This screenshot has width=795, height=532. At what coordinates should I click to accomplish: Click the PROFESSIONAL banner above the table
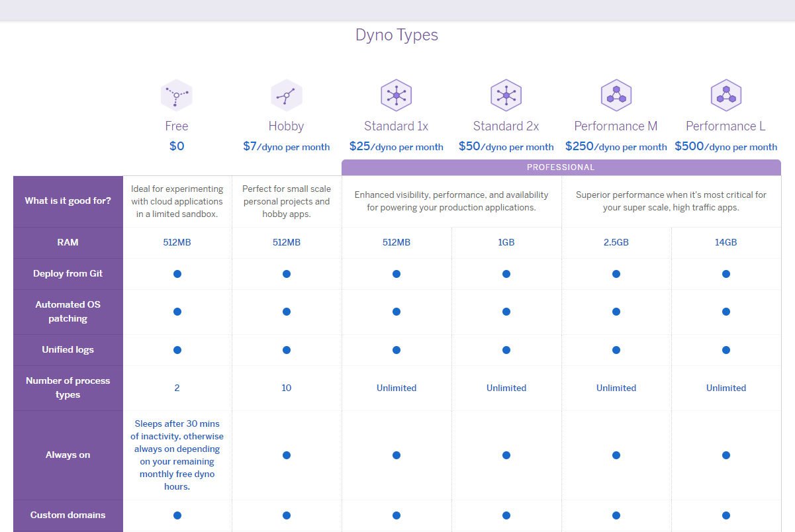pos(561,167)
